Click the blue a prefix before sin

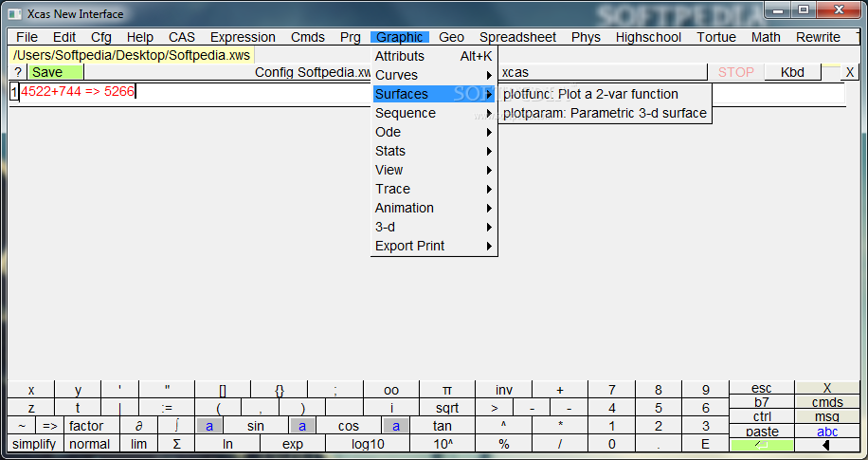click(209, 426)
